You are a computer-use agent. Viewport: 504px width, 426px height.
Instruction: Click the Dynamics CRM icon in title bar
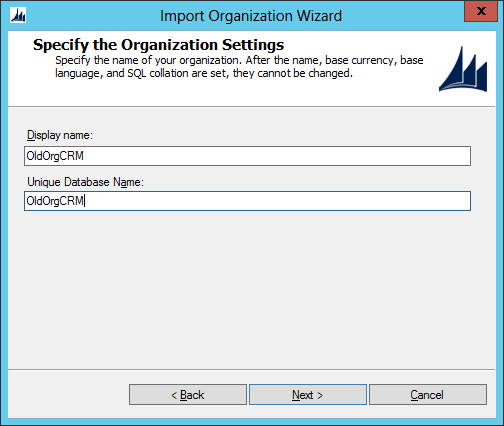click(x=18, y=15)
